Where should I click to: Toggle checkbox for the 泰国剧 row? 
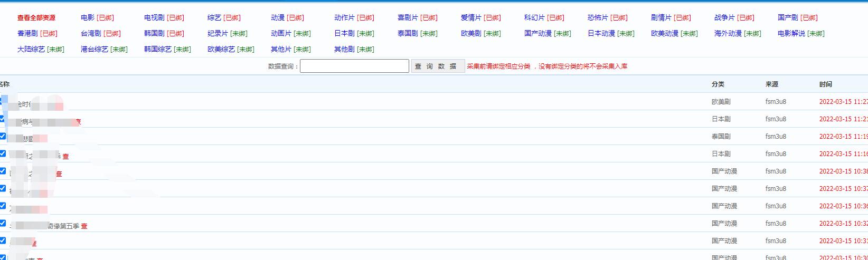point(3,136)
